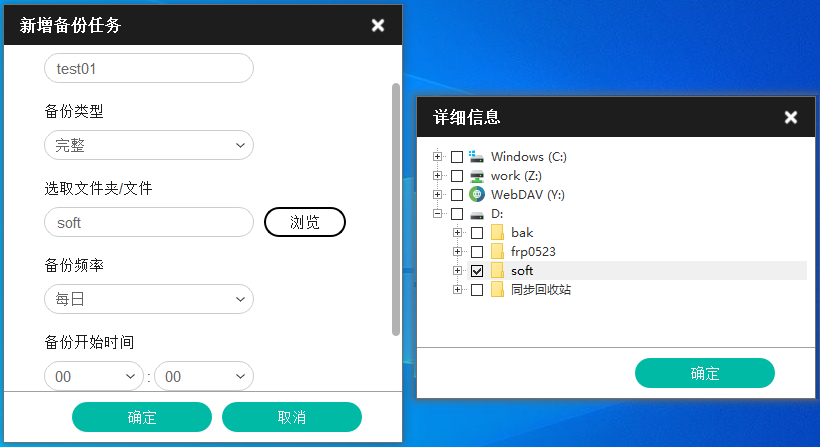Select the work (Z:) tree label
Viewport: 820px width, 447px height.
pyautogui.click(x=516, y=176)
